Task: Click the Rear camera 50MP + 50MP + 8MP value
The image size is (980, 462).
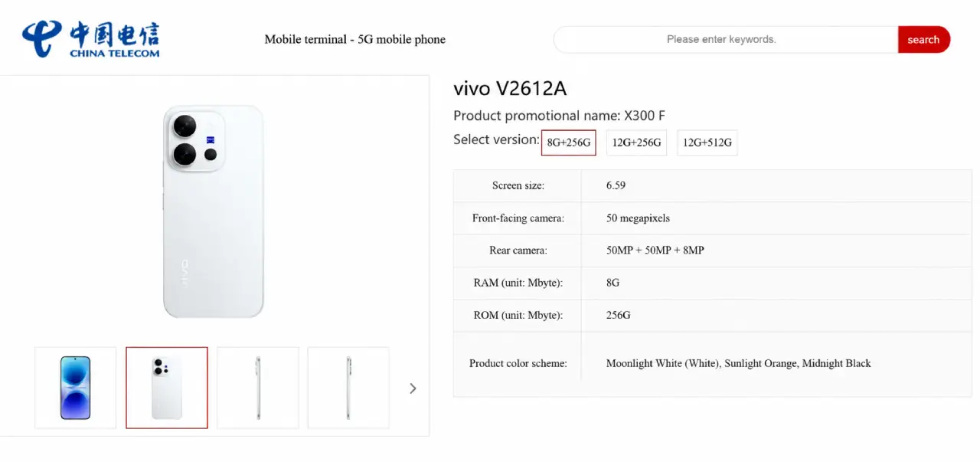Action: pyautogui.click(x=655, y=251)
